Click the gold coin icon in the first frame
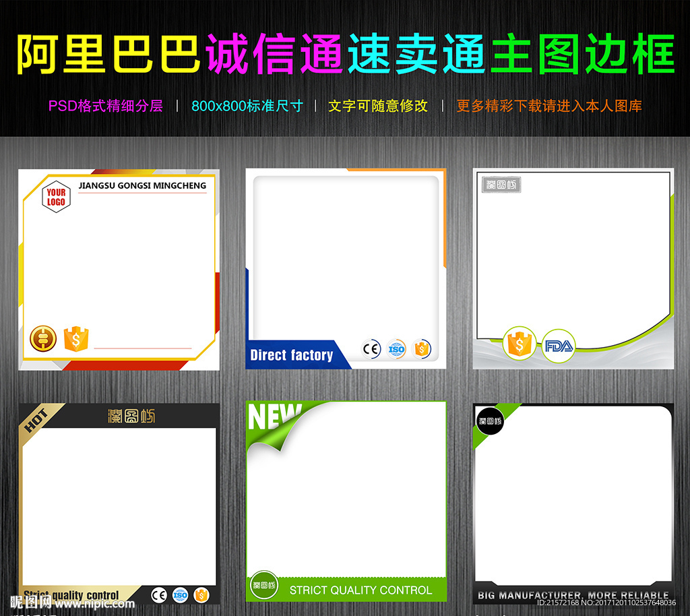The width and height of the screenshot is (690, 616). pyautogui.click(x=43, y=339)
